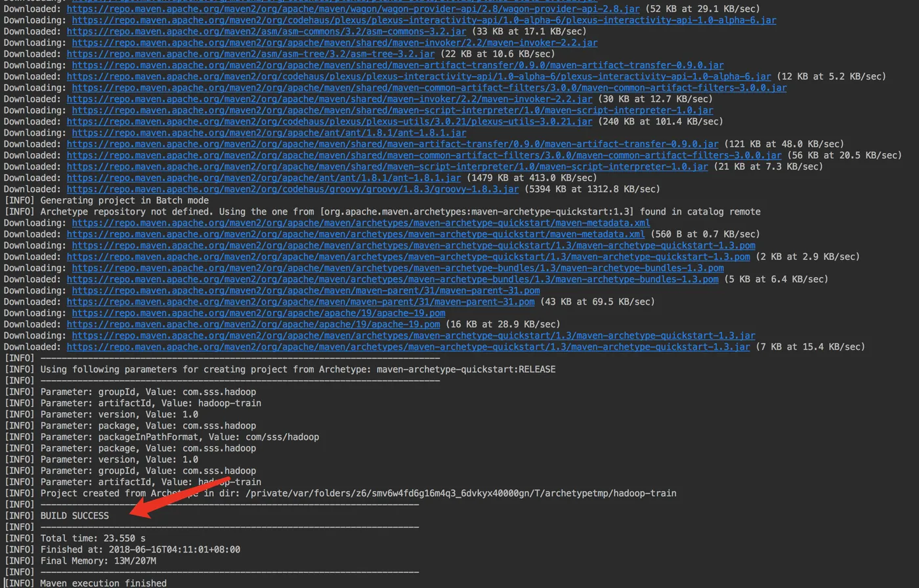
Task: Click the Downloading ant-1.8.1.jar URL
Action: tap(269, 133)
